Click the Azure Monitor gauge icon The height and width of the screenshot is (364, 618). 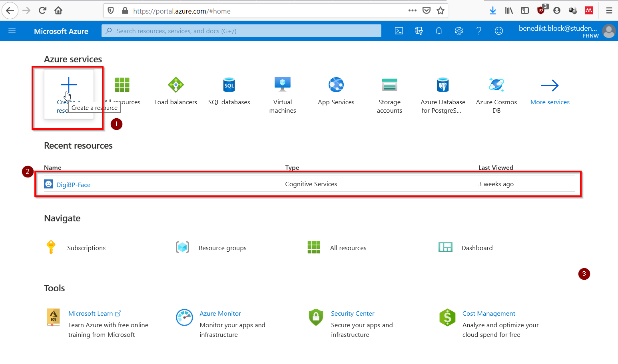point(184,317)
